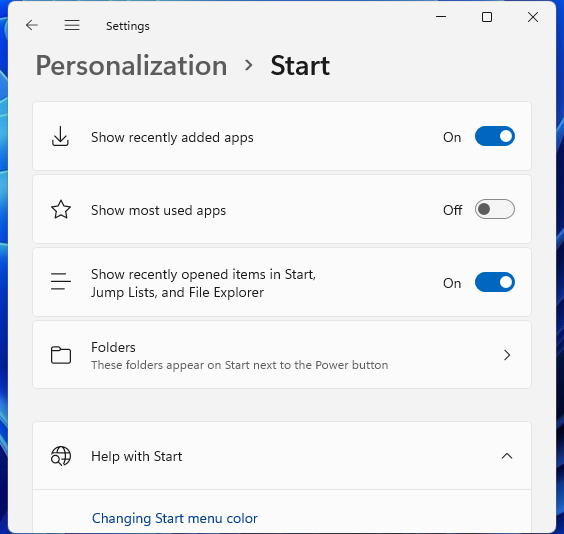The width and height of the screenshot is (564, 534).
Task: Select the Start breadcrumb heading
Action: tap(300, 66)
